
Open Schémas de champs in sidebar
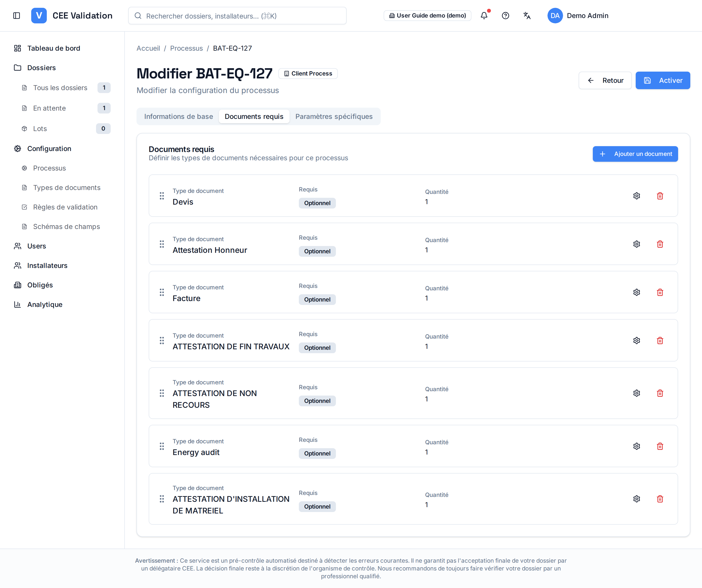67,227
